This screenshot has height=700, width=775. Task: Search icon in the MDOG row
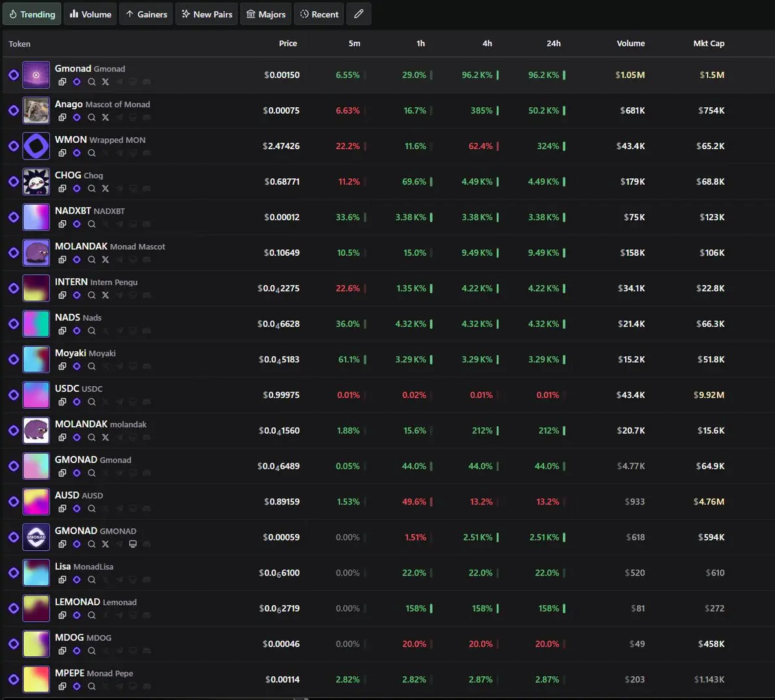pos(92,650)
